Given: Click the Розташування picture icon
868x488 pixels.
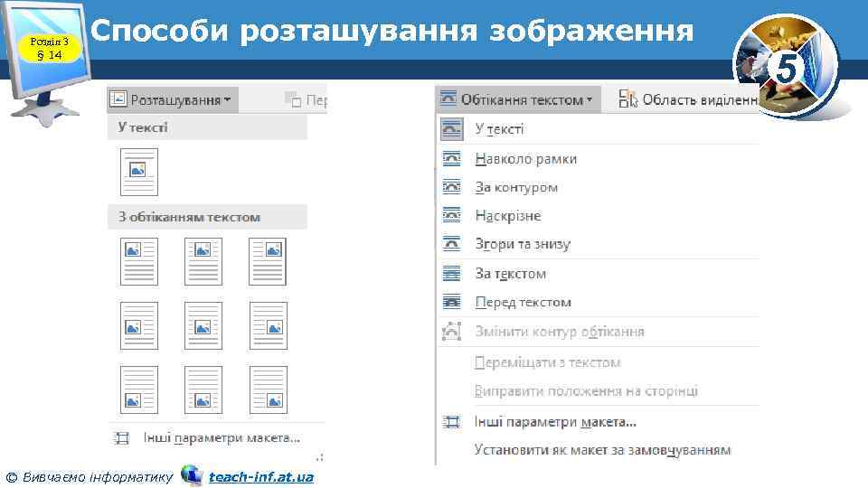Looking at the screenshot, I should coord(118,99).
